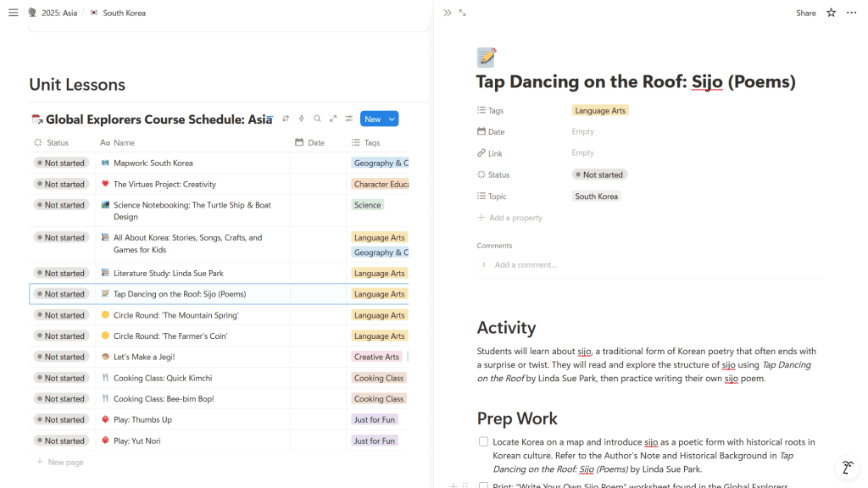The image size is (868, 488).
Task: Open the sidebar hamburger menu
Action: point(13,13)
